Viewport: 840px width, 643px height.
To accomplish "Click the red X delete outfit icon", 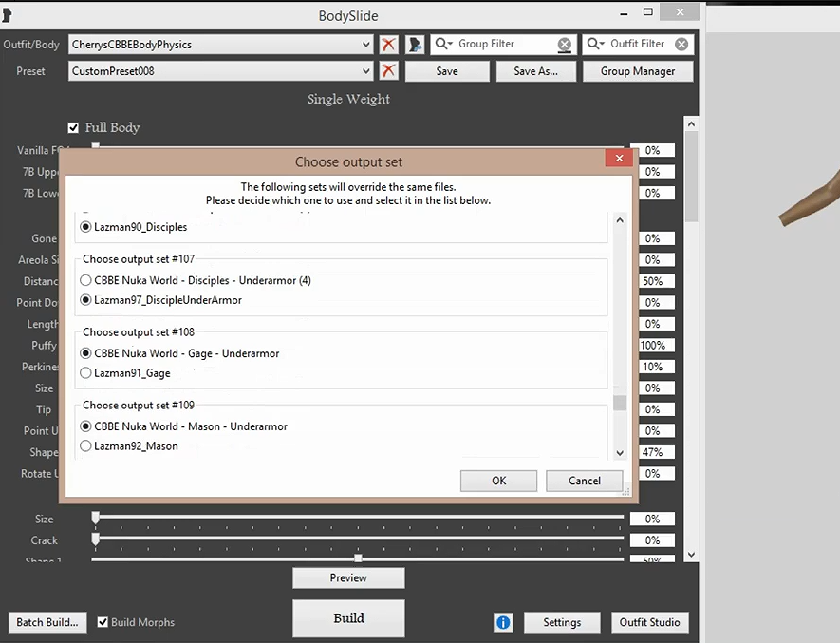I will [x=388, y=45].
